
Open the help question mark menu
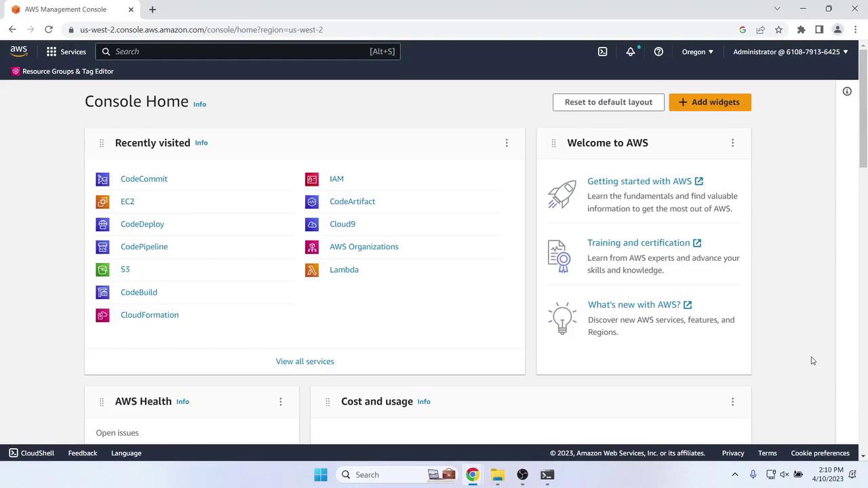click(658, 52)
